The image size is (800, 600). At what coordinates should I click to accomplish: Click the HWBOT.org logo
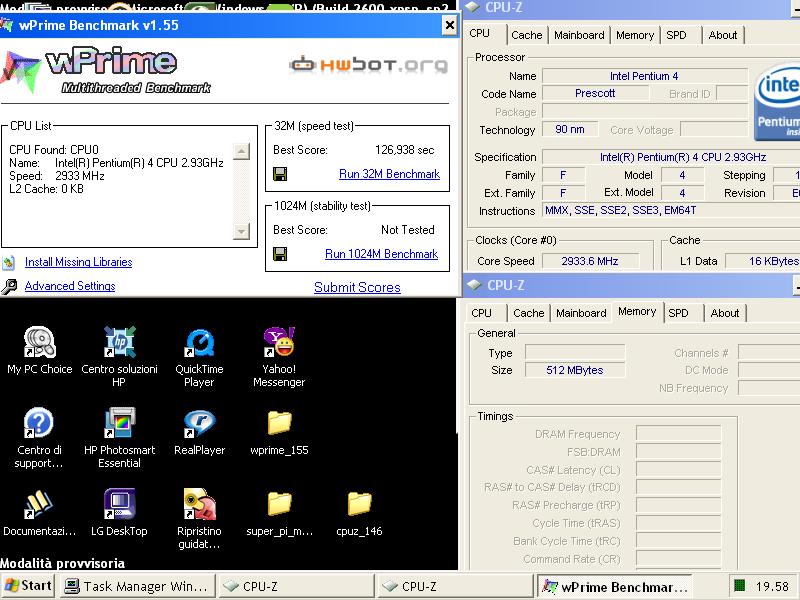point(368,65)
